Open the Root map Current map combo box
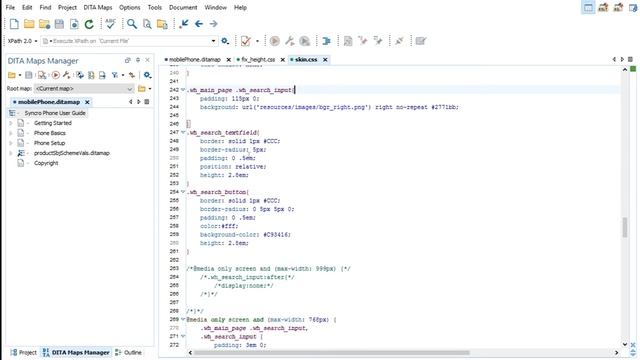The width and height of the screenshot is (640, 360). tap(84, 89)
